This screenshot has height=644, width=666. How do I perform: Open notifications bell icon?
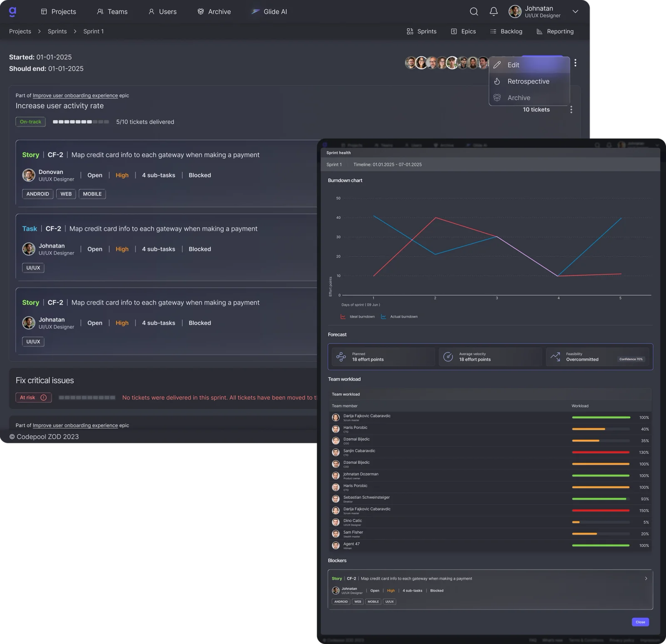click(494, 12)
